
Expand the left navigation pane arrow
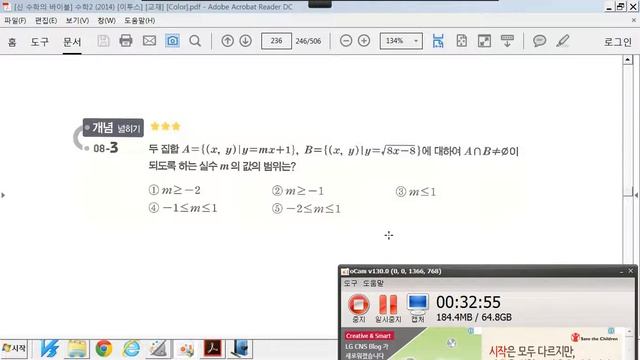tap(3, 196)
